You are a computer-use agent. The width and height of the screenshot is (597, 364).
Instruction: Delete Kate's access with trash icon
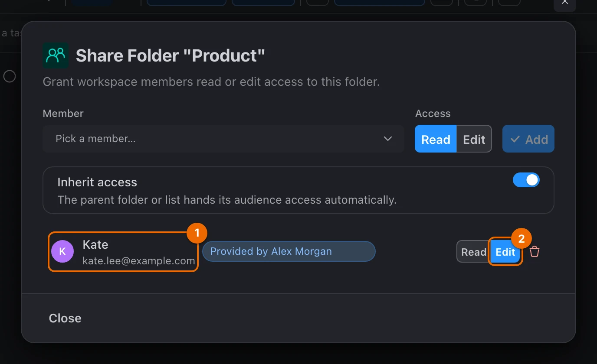(x=535, y=252)
